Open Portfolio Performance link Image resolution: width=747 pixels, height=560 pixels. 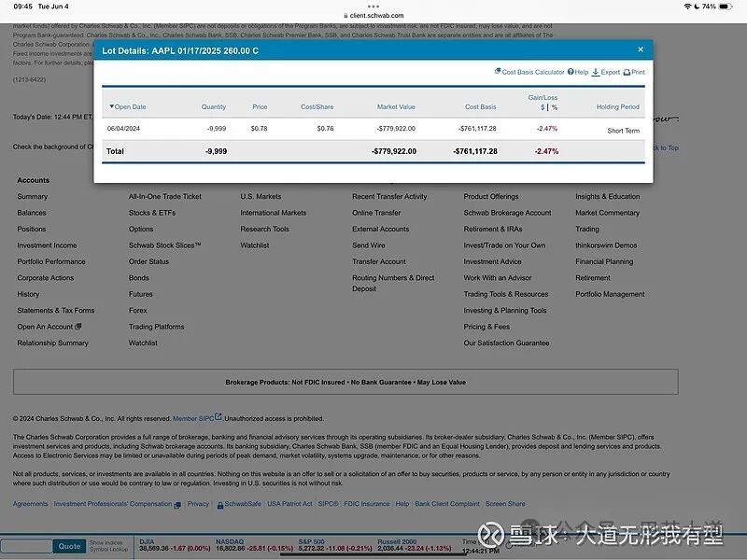pos(51,261)
